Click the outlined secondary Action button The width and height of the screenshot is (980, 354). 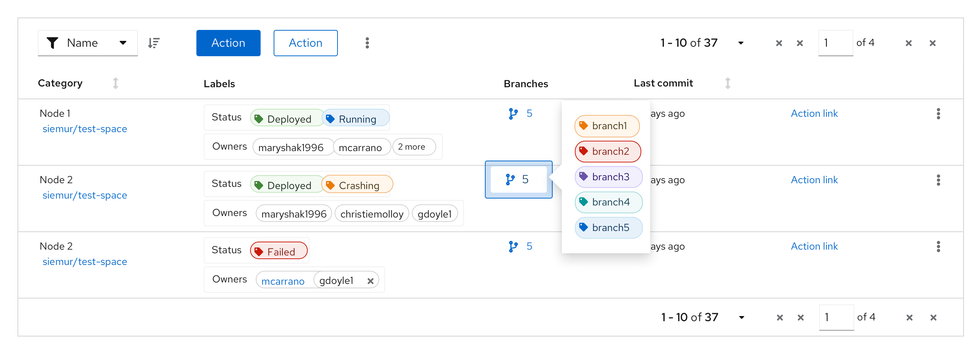pos(305,43)
